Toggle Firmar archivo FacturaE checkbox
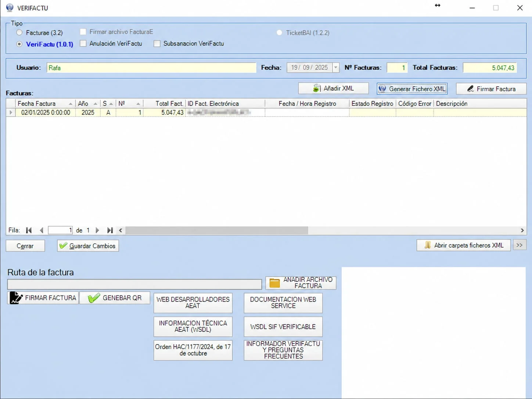Screen dimensions: 532x399 point(83,32)
